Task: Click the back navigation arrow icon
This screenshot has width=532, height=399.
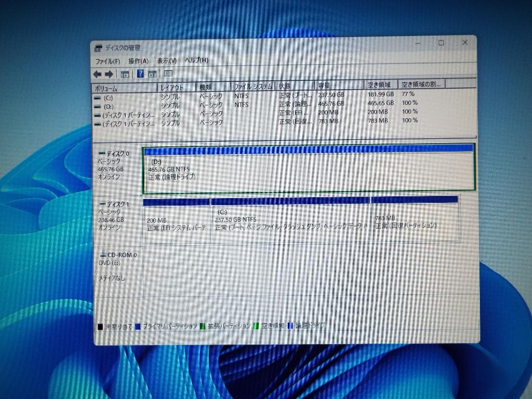Action: click(97, 73)
